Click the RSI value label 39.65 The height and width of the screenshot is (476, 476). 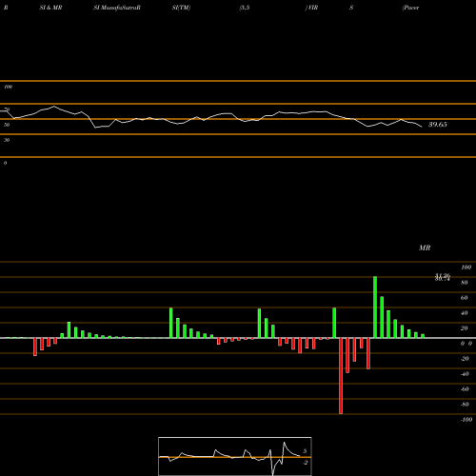pyautogui.click(x=438, y=125)
